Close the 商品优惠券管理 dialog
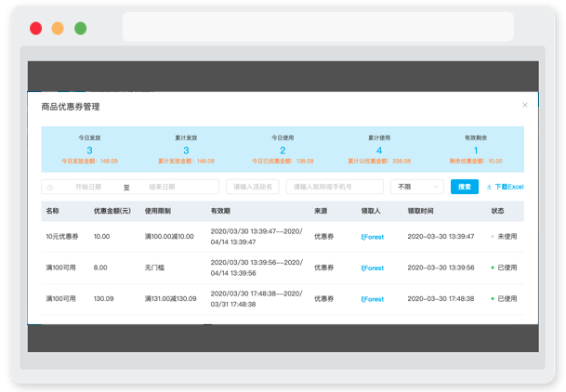566x392 pixels. point(525,105)
